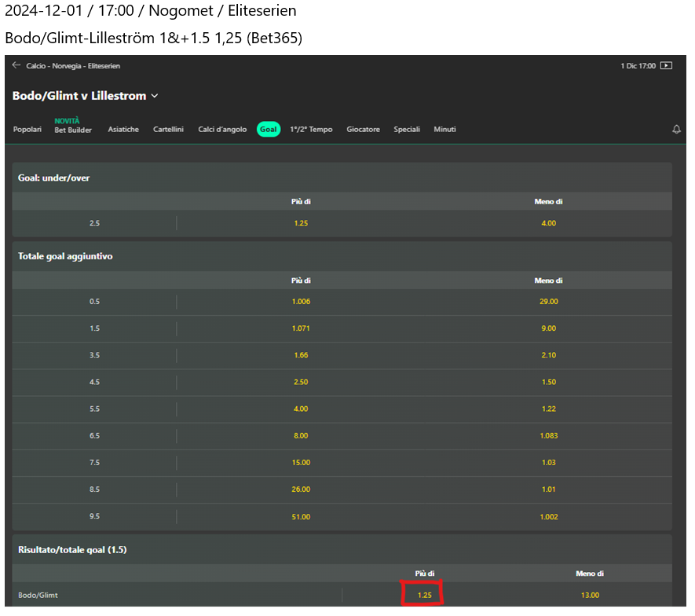This screenshot has height=616, width=695.
Task: Open the Asiatiche tab
Action: [123, 130]
